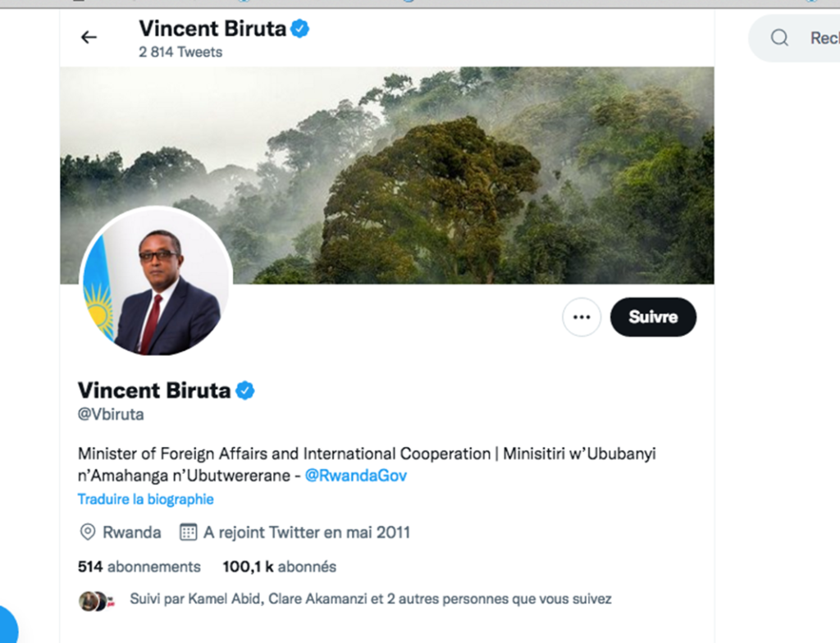View the 100,1 k abonnés list
This screenshot has width=840, height=643.
click(279, 567)
